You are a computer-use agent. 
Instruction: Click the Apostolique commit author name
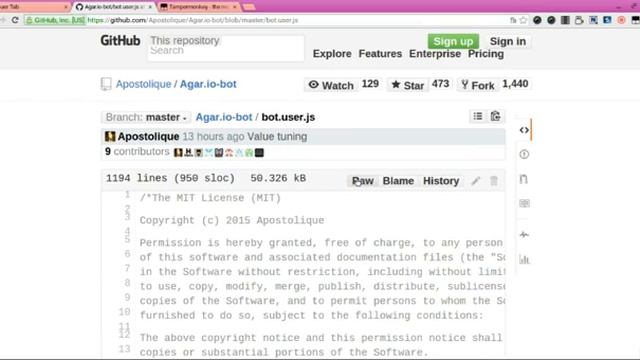coord(148,136)
